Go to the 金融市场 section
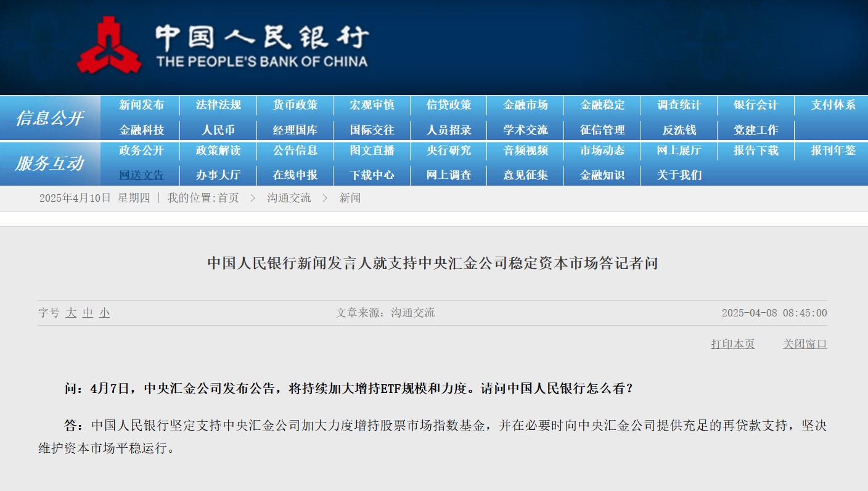This screenshot has width=868, height=491. coord(525,105)
